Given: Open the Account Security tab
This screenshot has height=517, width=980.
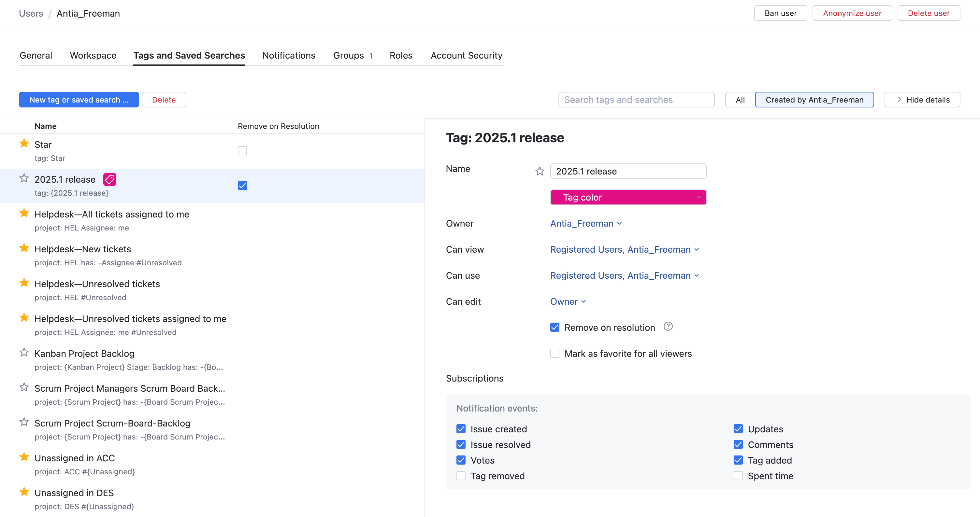Looking at the screenshot, I should (466, 55).
